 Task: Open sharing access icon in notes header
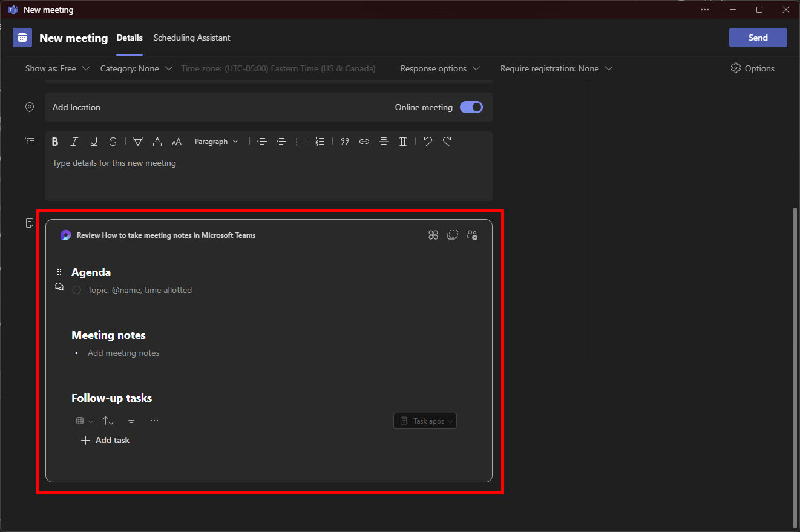pos(472,235)
